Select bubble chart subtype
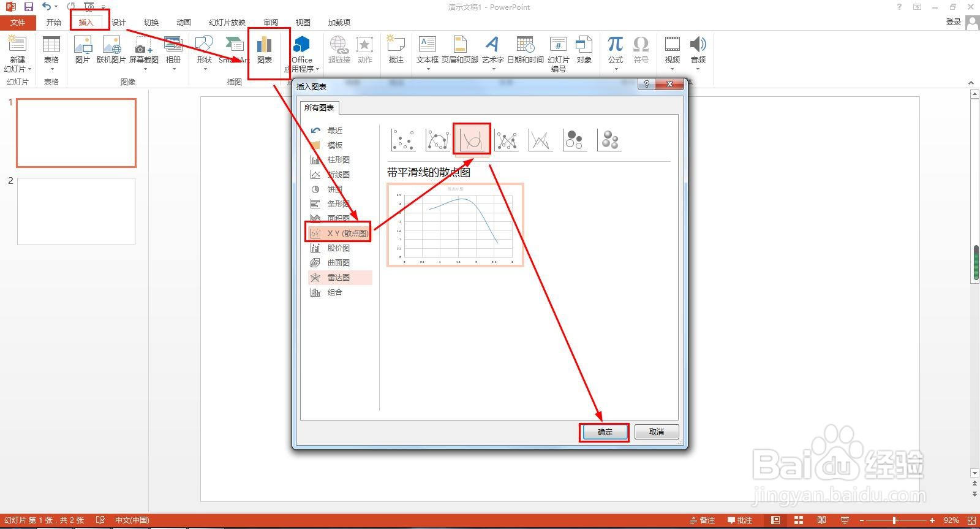980x529 pixels. 575,139
